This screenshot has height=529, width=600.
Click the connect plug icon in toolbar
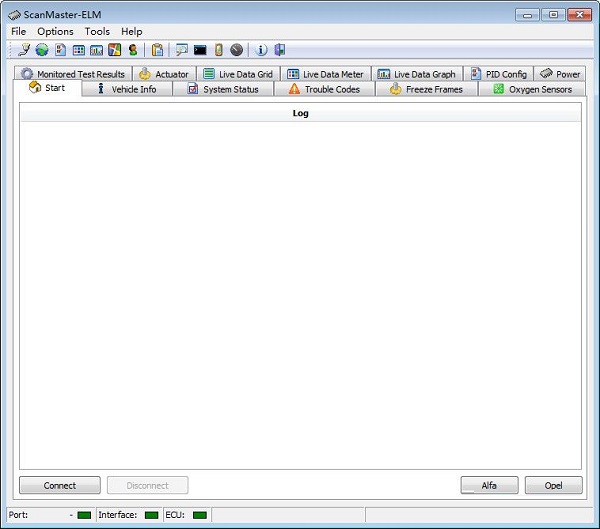pos(24,50)
